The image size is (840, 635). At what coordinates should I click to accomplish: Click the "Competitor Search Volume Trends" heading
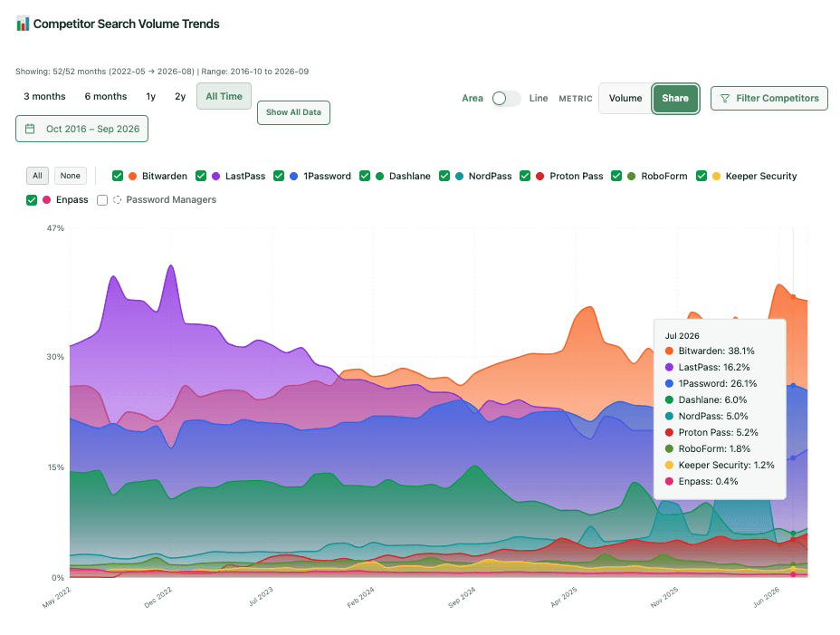click(127, 24)
